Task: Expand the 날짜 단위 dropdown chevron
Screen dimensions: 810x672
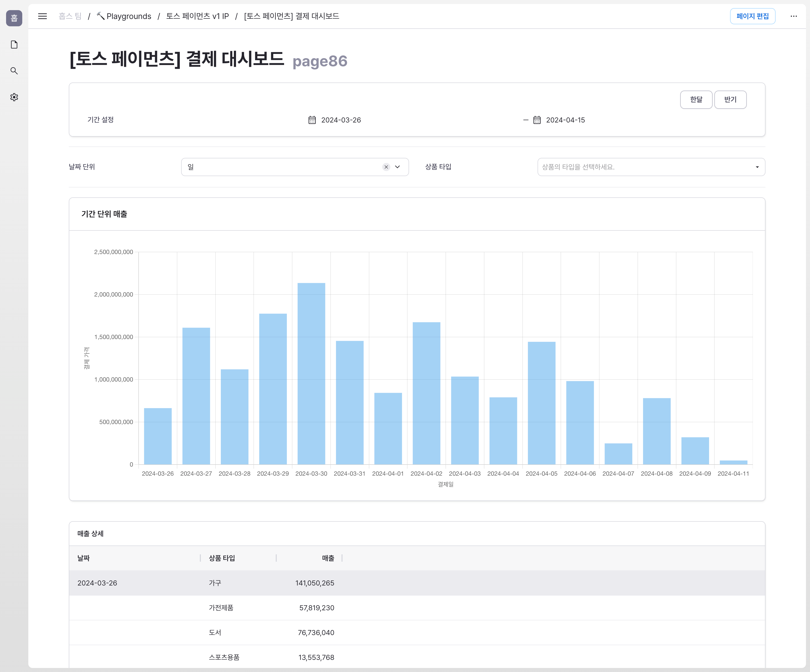Action: 398,167
